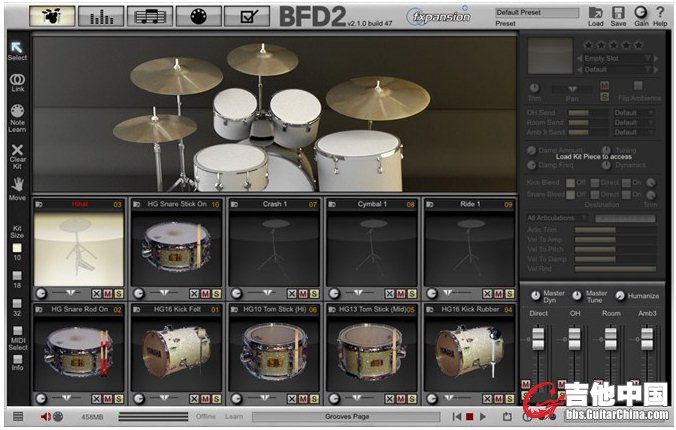The width and height of the screenshot is (676, 430).
Task: Open the Preferences checkbox tab
Action: click(x=247, y=16)
